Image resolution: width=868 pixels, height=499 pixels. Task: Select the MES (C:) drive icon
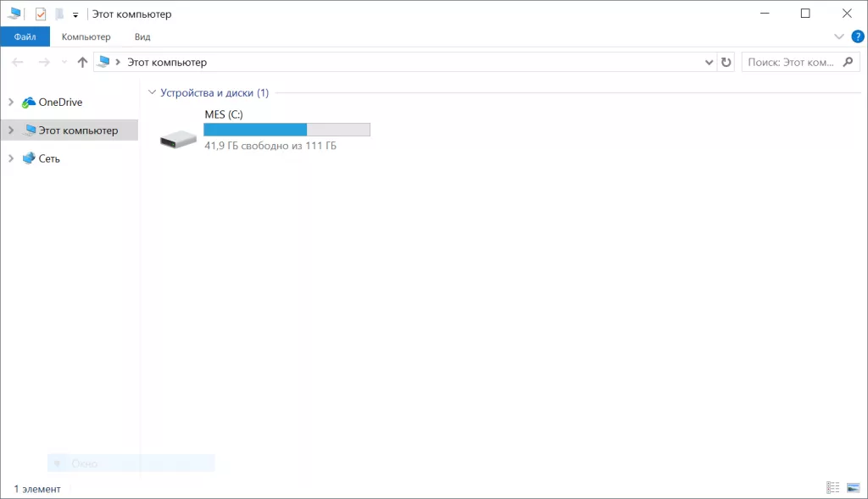coord(178,138)
